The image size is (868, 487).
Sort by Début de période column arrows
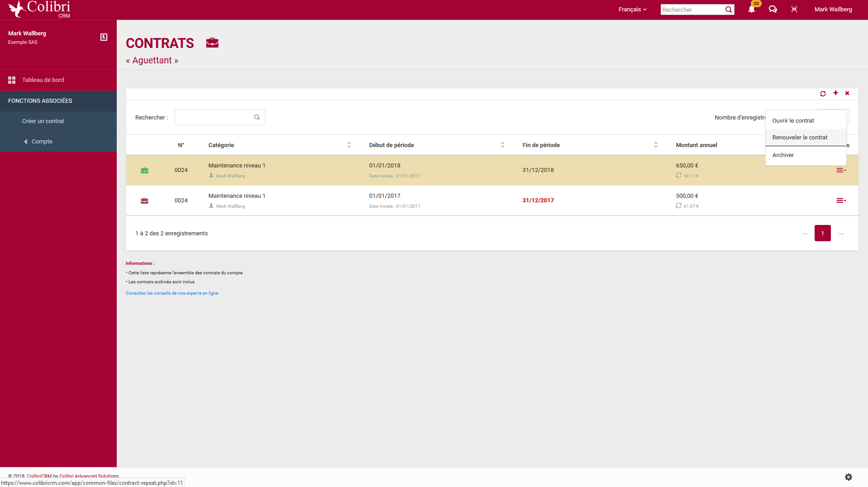(502, 145)
